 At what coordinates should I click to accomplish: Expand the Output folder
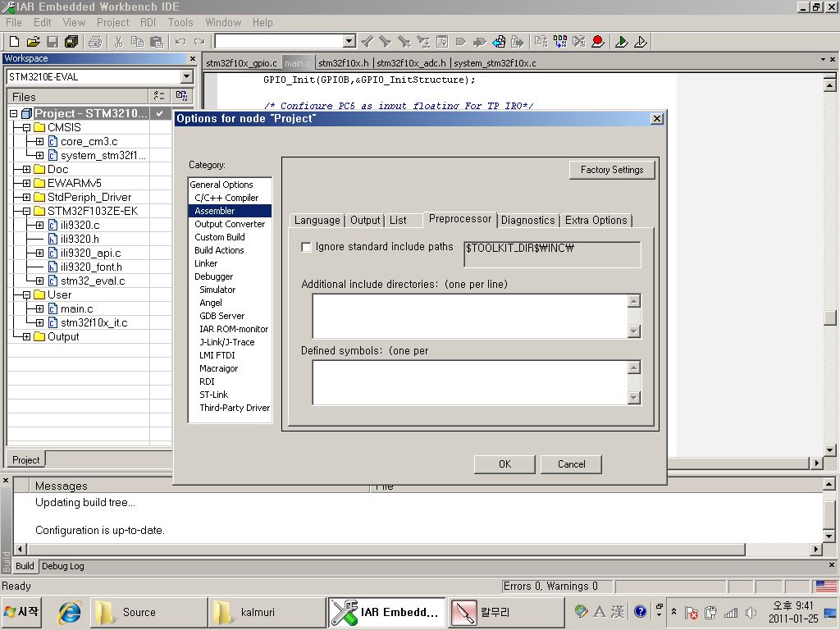click(x=26, y=336)
